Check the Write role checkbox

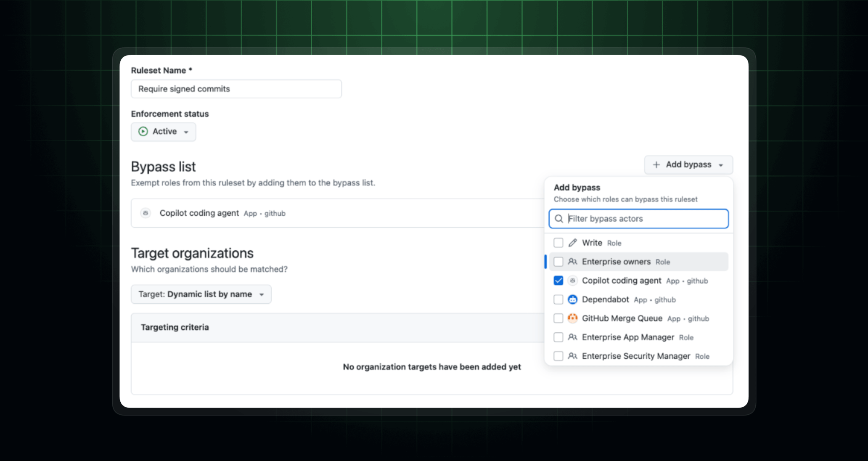pyautogui.click(x=558, y=243)
